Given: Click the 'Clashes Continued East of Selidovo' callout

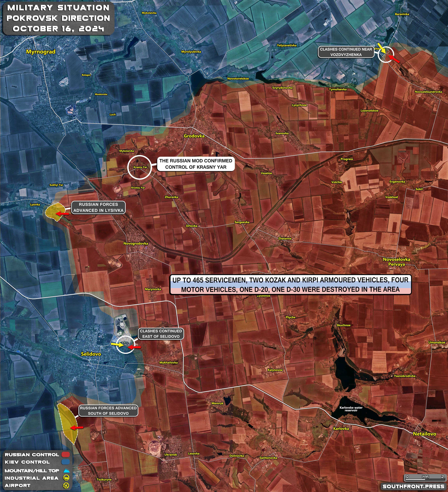Looking at the screenshot, I should pos(161,334).
